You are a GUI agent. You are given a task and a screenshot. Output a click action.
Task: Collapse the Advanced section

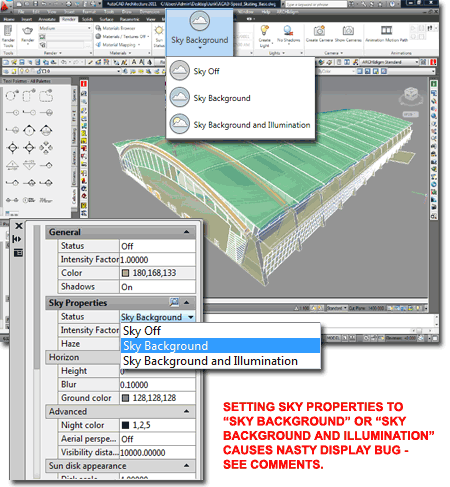pos(186,411)
